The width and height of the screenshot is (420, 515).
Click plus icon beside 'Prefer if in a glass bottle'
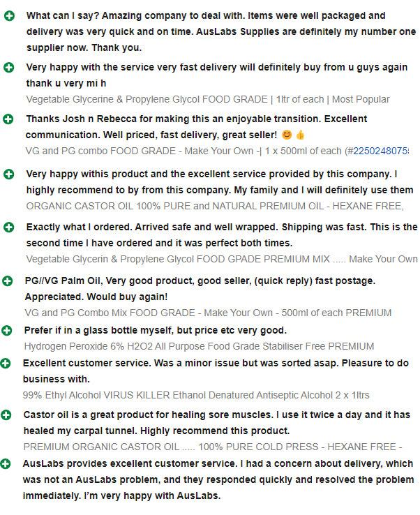point(7,330)
